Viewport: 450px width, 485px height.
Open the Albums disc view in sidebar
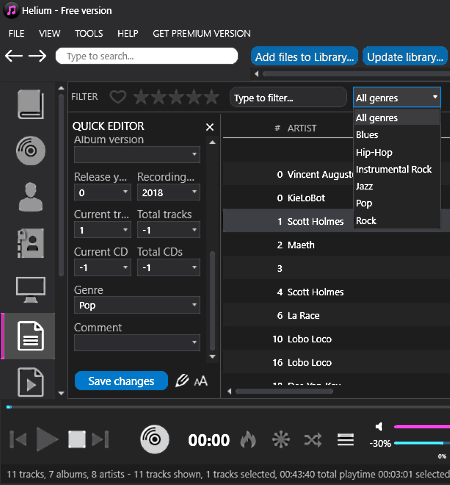click(x=30, y=150)
